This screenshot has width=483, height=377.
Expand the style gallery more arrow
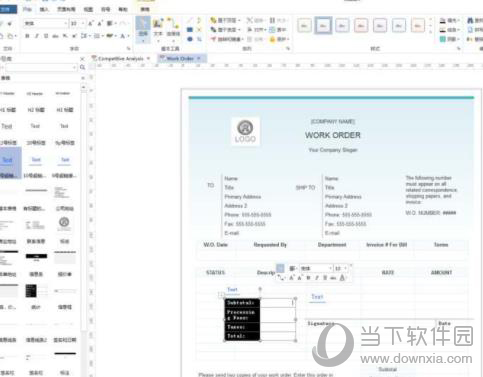coord(430,32)
